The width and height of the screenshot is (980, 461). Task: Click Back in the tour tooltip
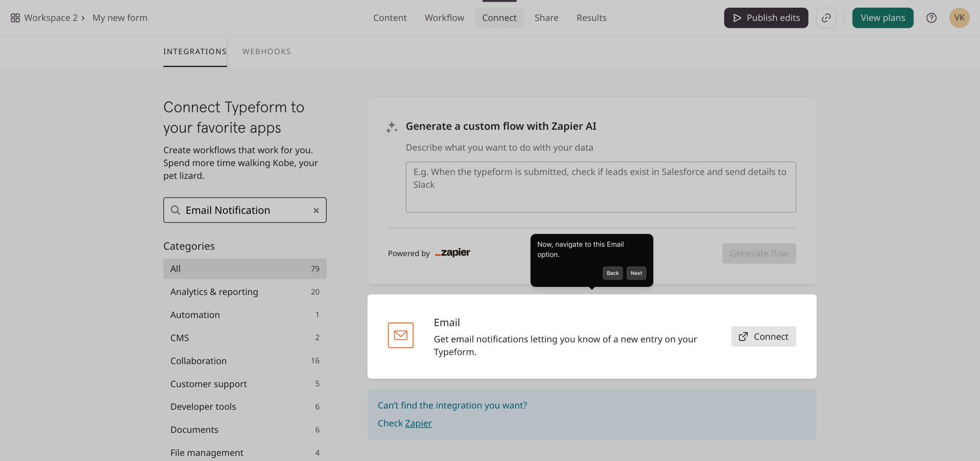[x=612, y=273]
